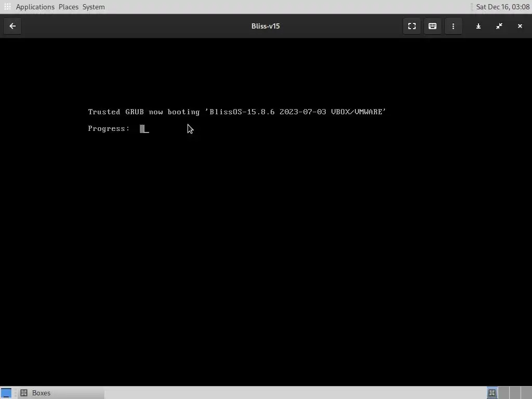Minimize the Bliss-v15 window
Viewport: 532px width, 399px height.
478,26
